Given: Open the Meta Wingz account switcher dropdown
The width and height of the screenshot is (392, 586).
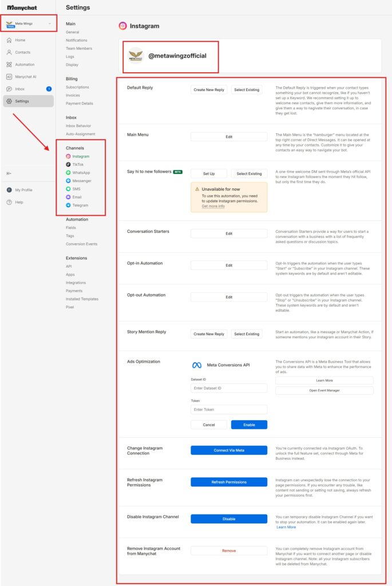Looking at the screenshot, I should pos(29,23).
